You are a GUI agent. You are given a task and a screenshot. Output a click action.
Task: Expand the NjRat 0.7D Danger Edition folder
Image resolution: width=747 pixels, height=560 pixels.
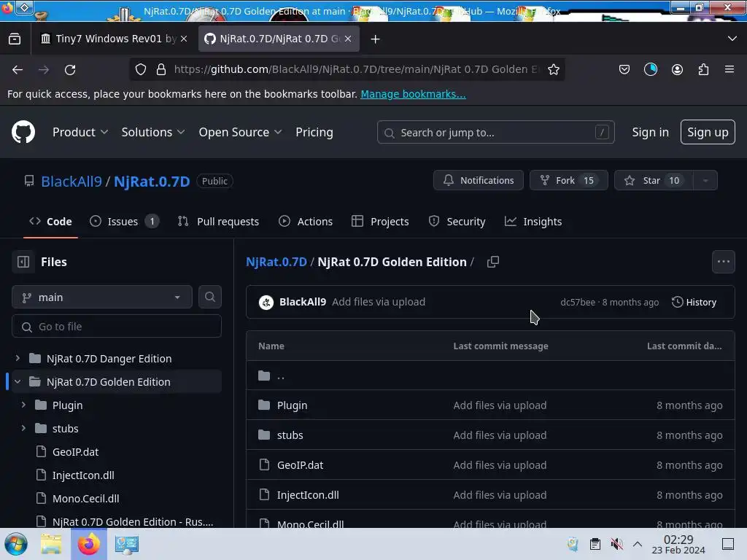point(18,358)
